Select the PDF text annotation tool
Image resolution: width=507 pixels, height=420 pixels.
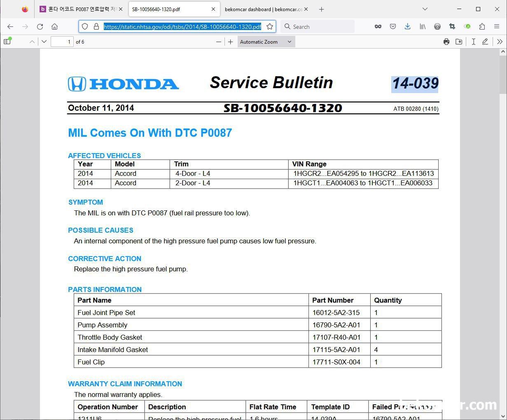click(x=474, y=42)
